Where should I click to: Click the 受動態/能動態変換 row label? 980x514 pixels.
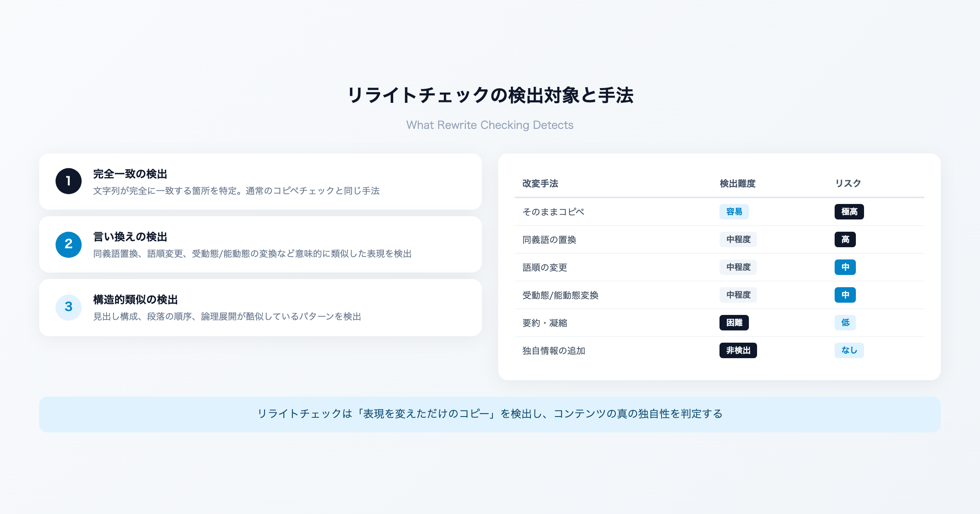pos(560,295)
